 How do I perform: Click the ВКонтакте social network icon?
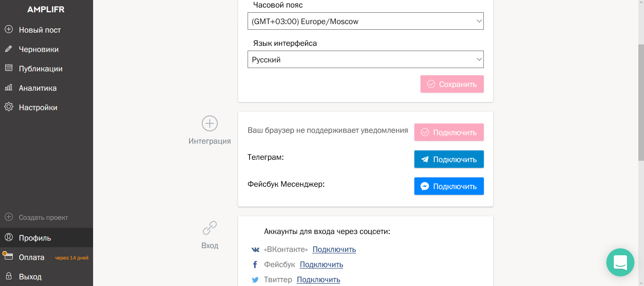click(255, 249)
